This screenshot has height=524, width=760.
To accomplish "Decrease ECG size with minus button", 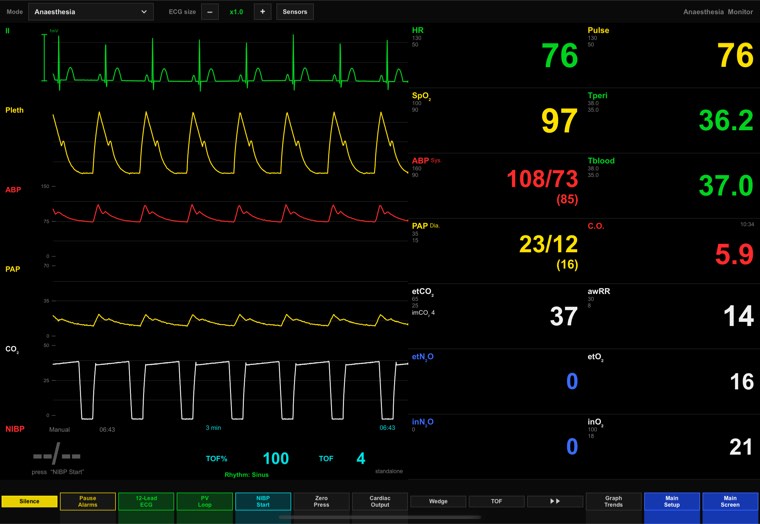I will pos(210,12).
